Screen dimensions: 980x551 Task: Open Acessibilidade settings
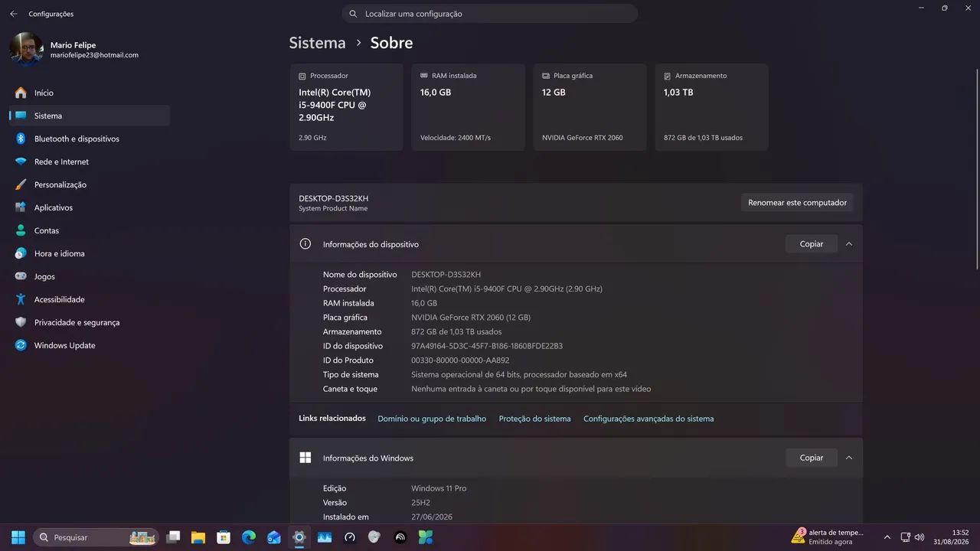pyautogui.click(x=90, y=299)
